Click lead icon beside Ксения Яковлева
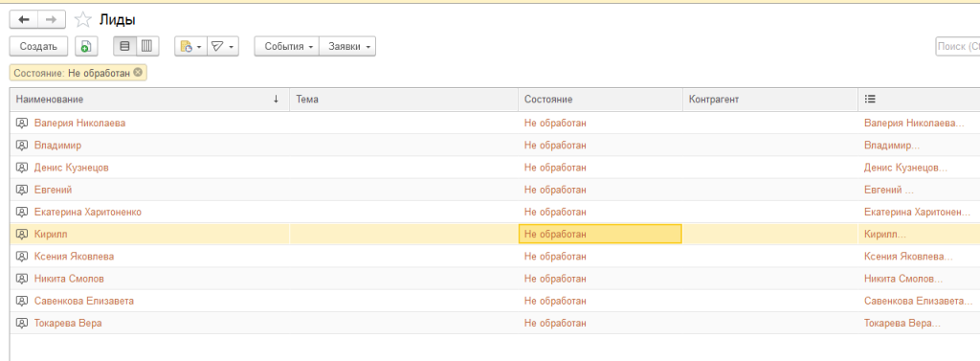This screenshot has width=980, height=361. click(22, 257)
